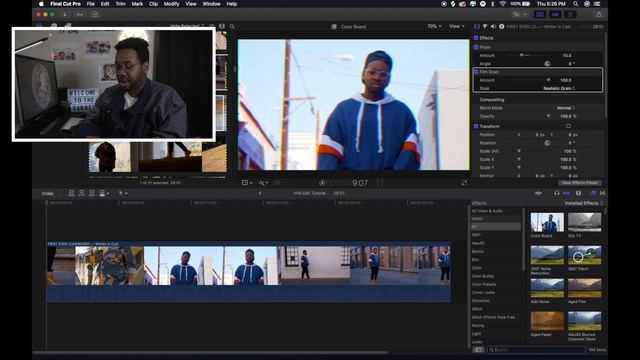
Task: Toggle solo headphones icon
Action: (x=556, y=193)
